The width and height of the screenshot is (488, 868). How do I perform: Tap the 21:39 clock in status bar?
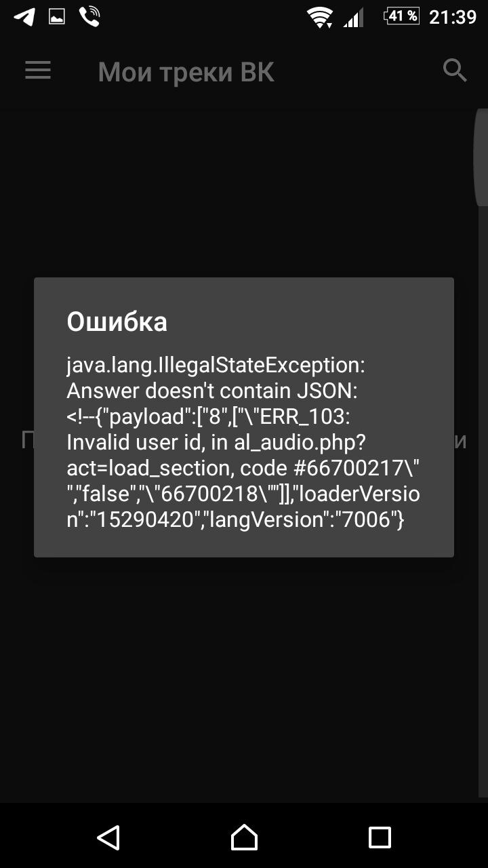453,17
